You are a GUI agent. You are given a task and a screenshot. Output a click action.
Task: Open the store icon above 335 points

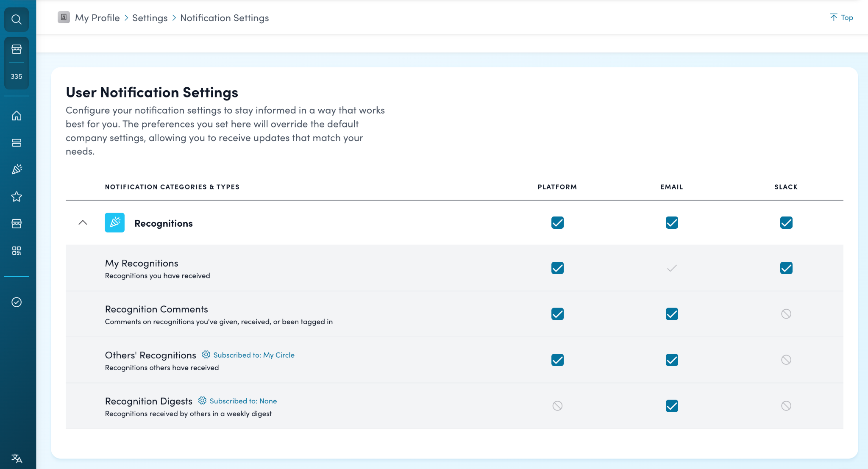click(17, 50)
